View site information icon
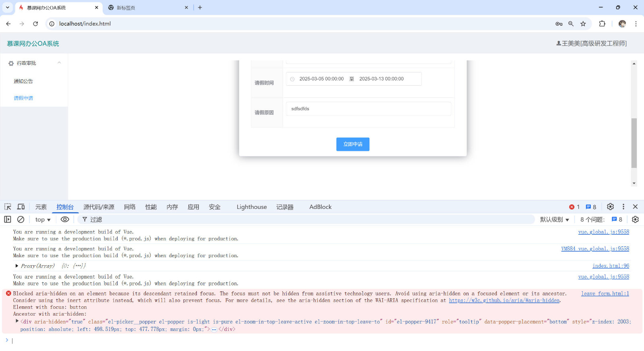The height and width of the screenshot is (351, 644). pos(52,24)
